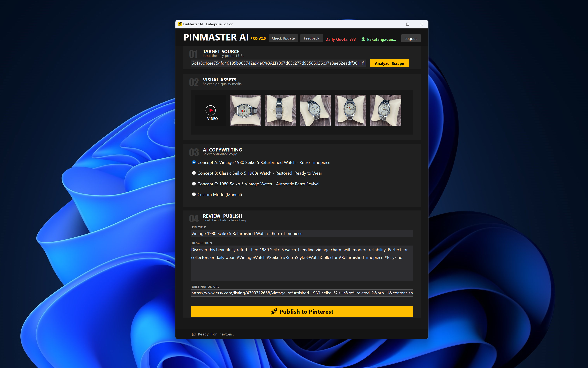Select the first watch photo thumbnail
The height and width of the screenshot is (368, 588).
point(245,110)
